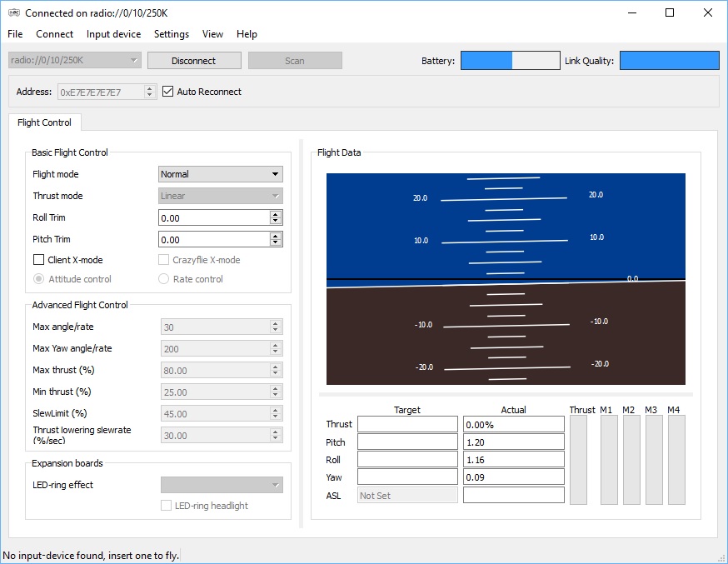
Task: Open the LED-ring effect dropdown
Action: [x=221, y=485]
